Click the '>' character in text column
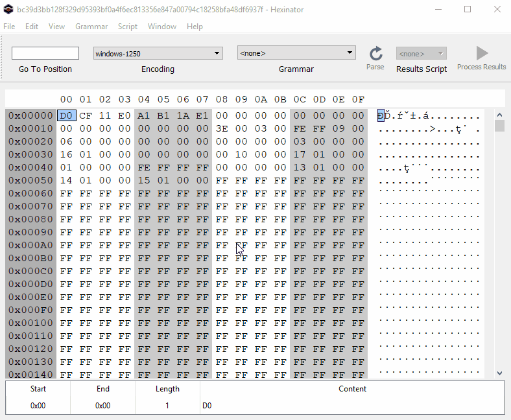Screen dimensions: 511x420 click(x=432, y=129)
